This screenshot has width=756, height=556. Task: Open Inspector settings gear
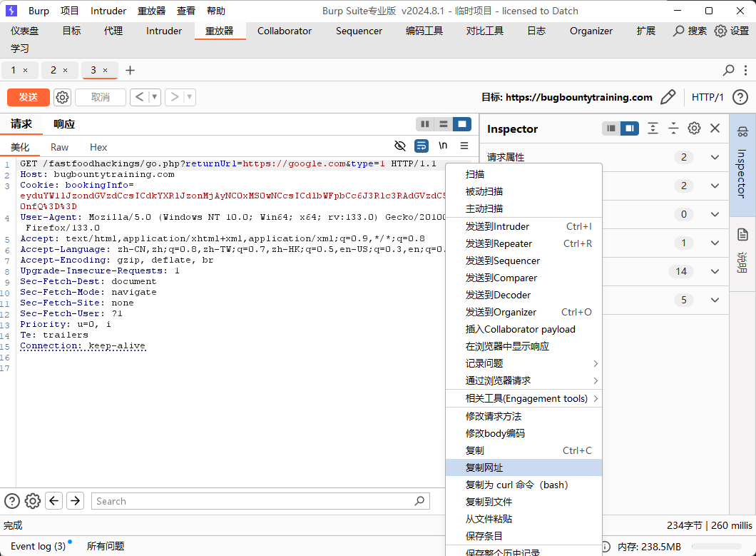pos(694,128)
